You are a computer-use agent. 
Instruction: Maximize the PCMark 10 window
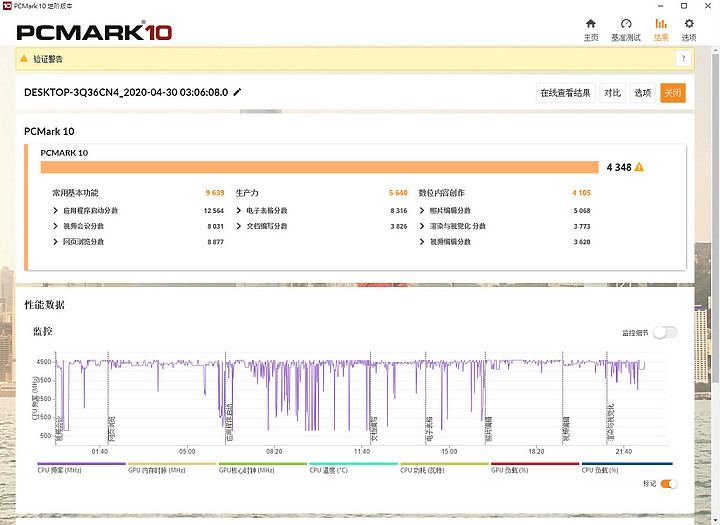(x=684, y=6)
